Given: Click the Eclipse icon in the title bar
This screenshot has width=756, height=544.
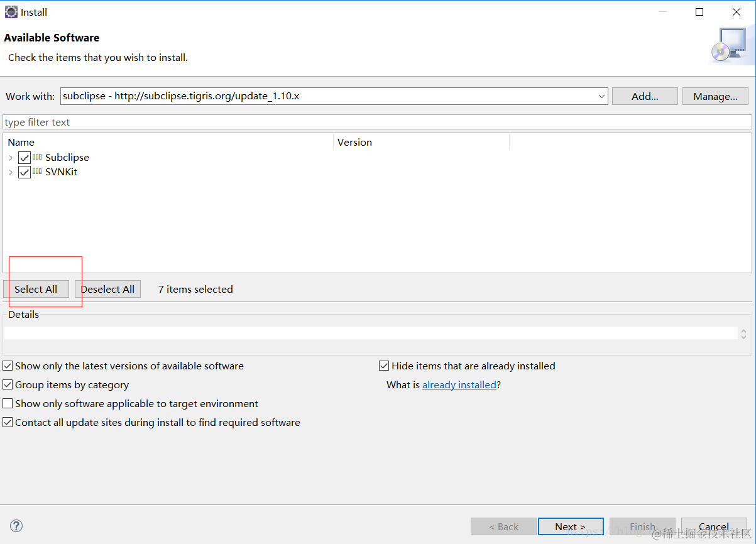Looking at the screenshot, I should click(x=11, y=12).
